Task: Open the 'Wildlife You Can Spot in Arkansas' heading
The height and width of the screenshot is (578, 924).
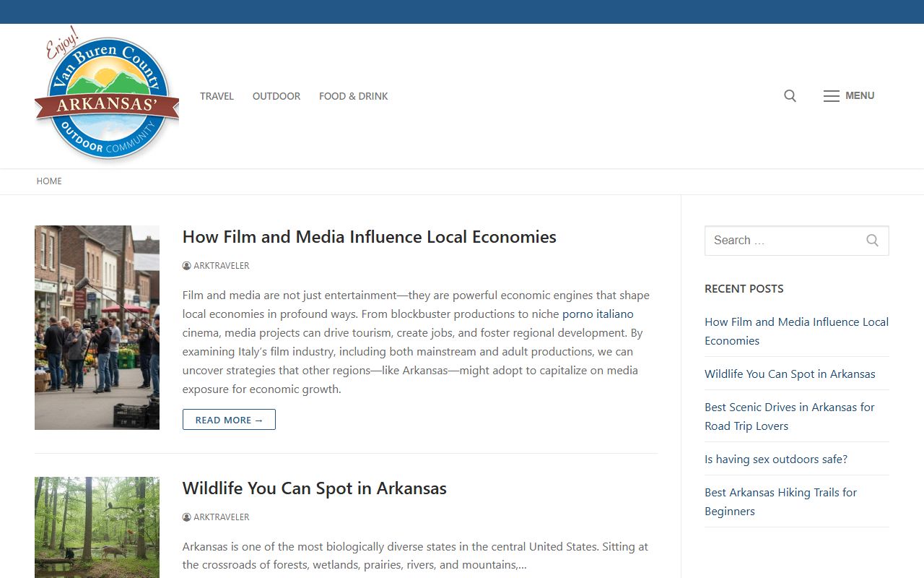Action: click(314, 488)
